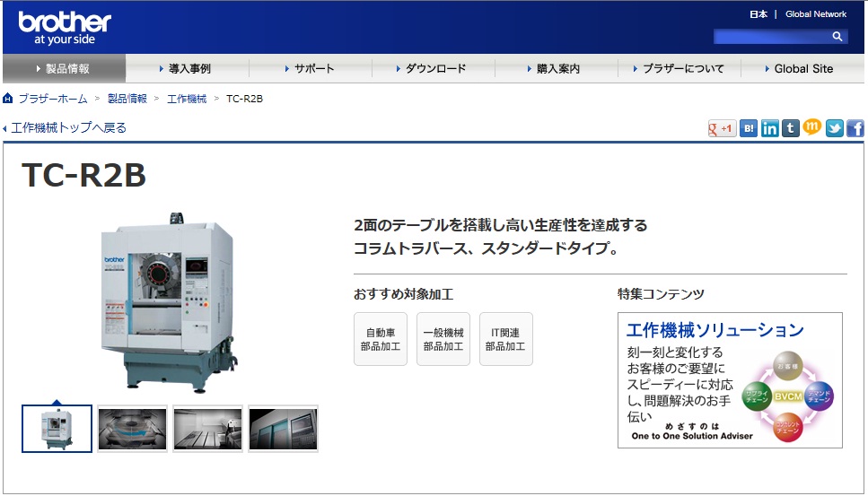Open the 購入案内 menu tab
The image size is (868, 496).
tap(556, 68)
